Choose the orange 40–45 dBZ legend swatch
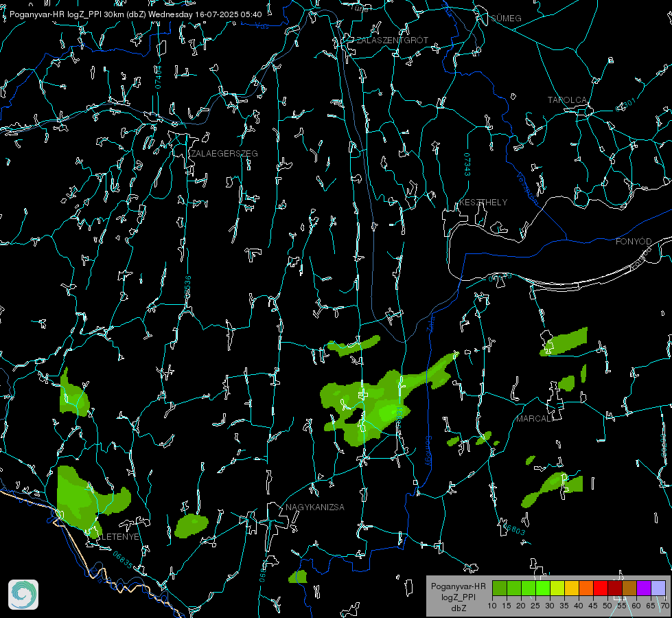 click(x=586, y=588)
